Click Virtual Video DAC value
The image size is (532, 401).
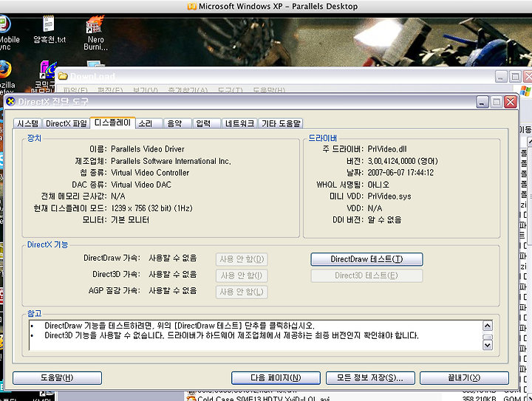141,185
